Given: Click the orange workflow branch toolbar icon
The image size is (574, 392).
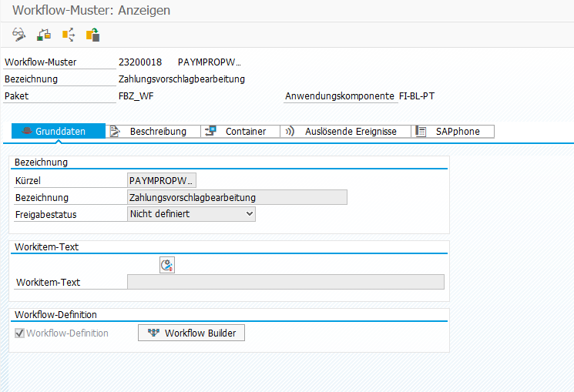Looking at the screenshot, I should pos(68,35).
